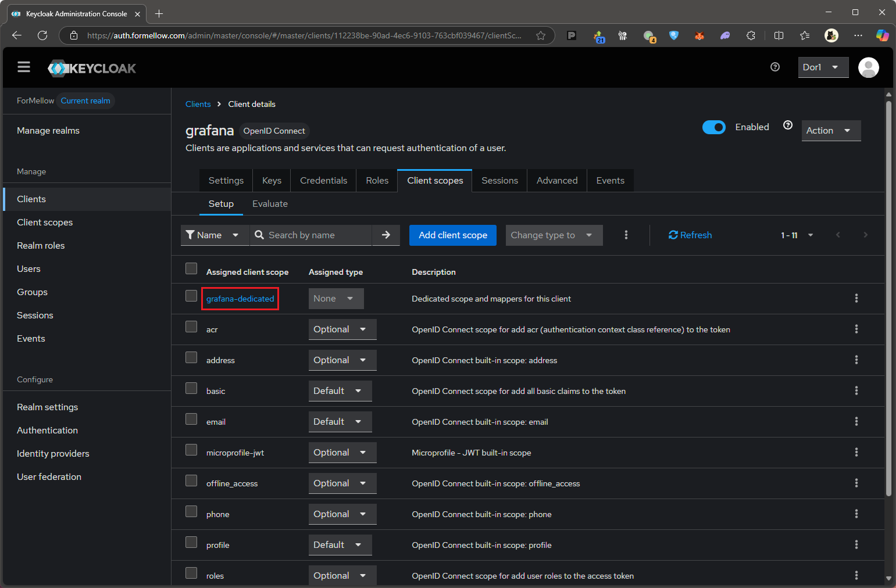Switch to the Credentials tab
The width and height of the screenshot is (896, 588).
(x=323, y=181)
